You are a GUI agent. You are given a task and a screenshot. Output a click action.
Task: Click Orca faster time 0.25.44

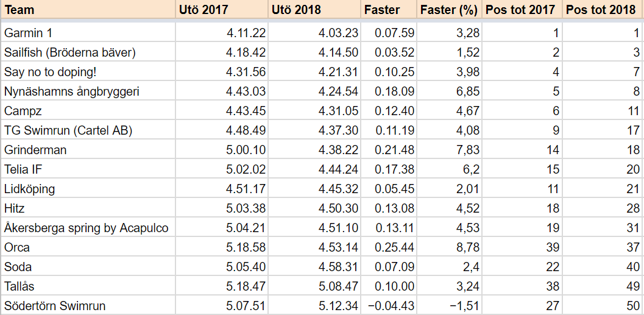(395, 247)
